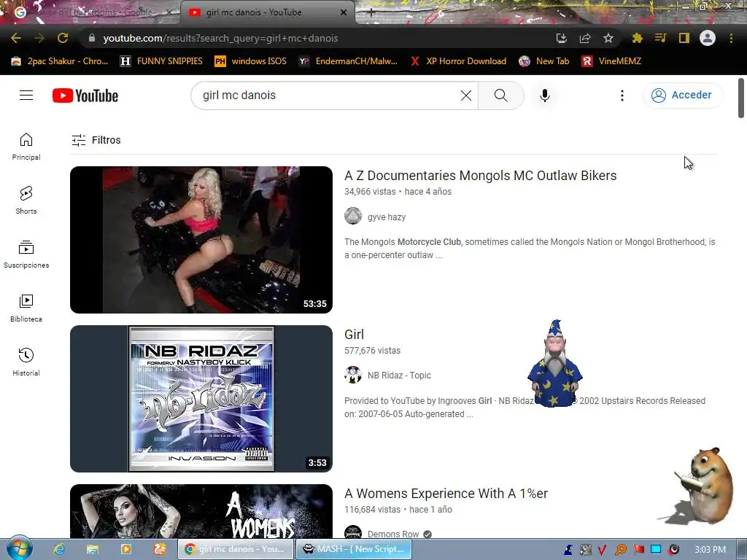Open the VineMEMZ bookmark
The image size is (747, 560).
point(611,61)
